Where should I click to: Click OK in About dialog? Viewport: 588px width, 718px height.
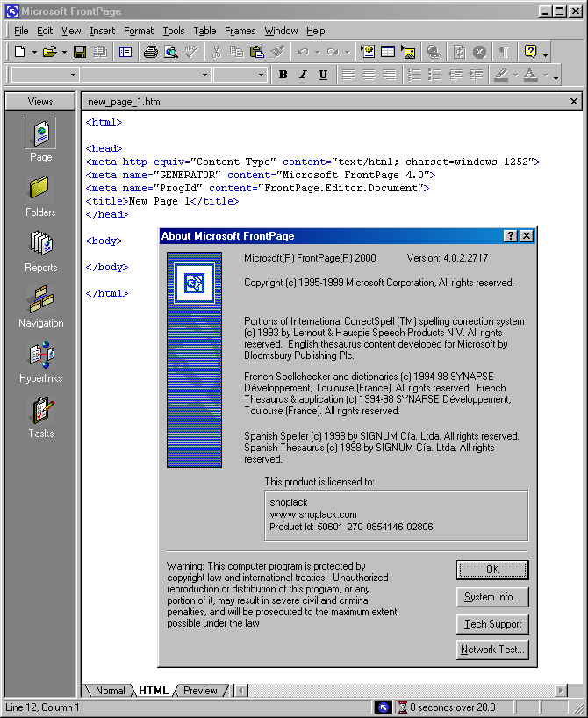pos(492,570)
